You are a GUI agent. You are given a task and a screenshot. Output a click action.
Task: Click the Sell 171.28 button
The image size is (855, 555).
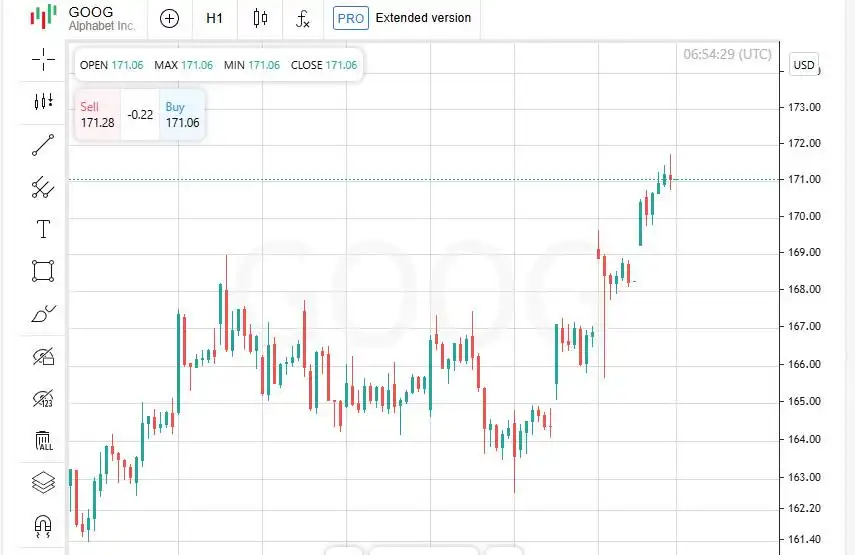click(x=97, y=114)
